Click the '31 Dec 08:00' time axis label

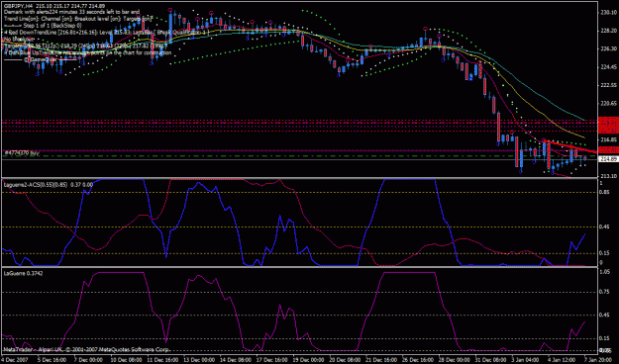pyautogui.click(x=490, y=360)
